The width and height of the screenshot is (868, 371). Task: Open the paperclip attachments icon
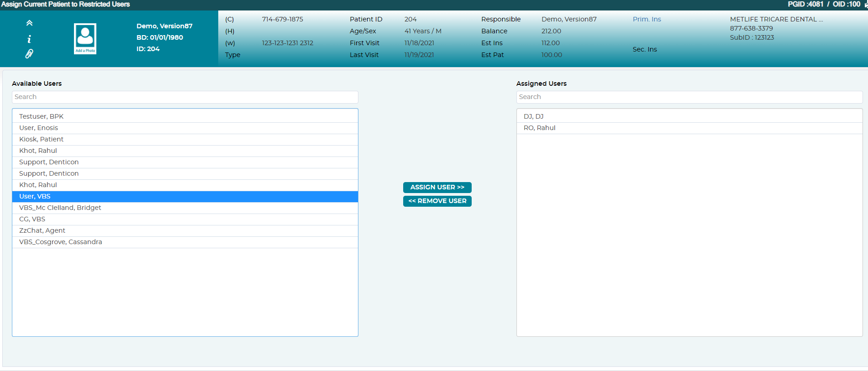[x=29, y=54]
